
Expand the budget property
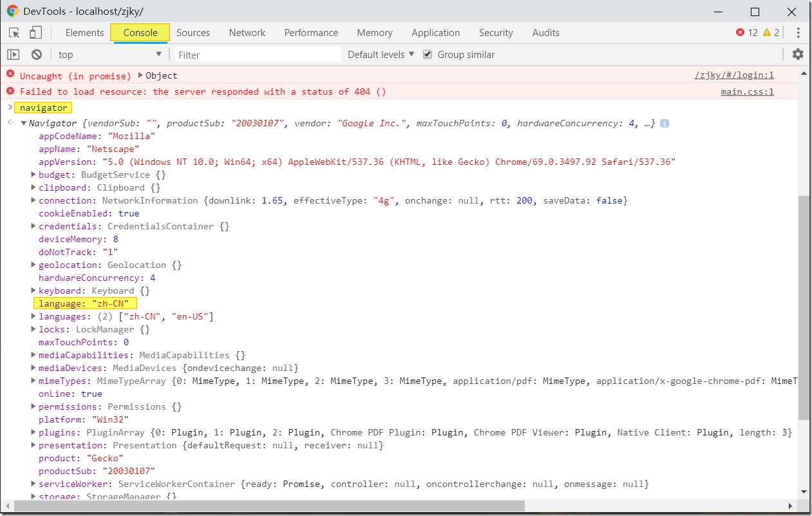[33, 175]
